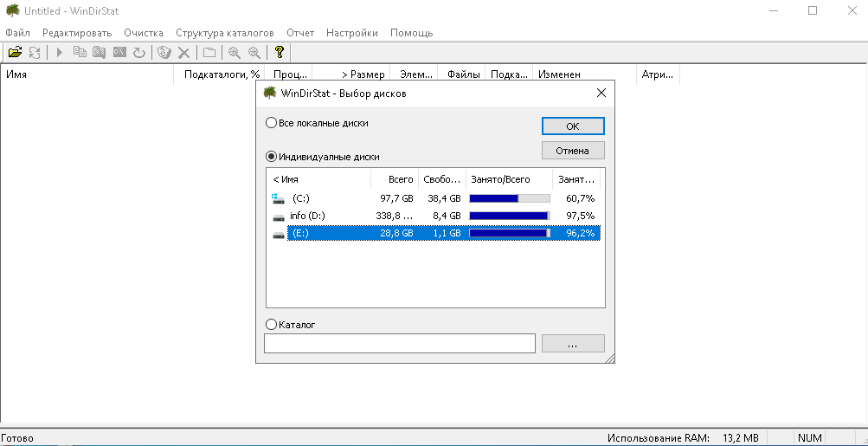Open the Помощь menu

[411, 33]
